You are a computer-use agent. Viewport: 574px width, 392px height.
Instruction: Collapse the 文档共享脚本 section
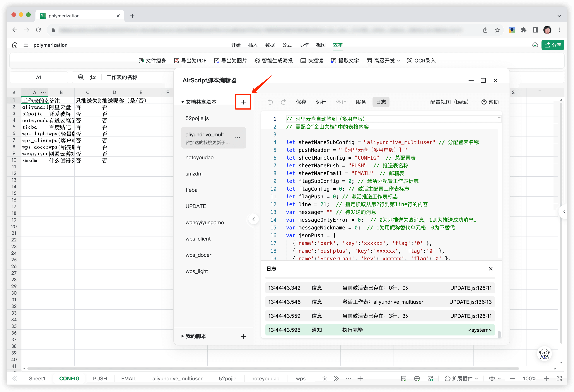[x=182, y=102]
